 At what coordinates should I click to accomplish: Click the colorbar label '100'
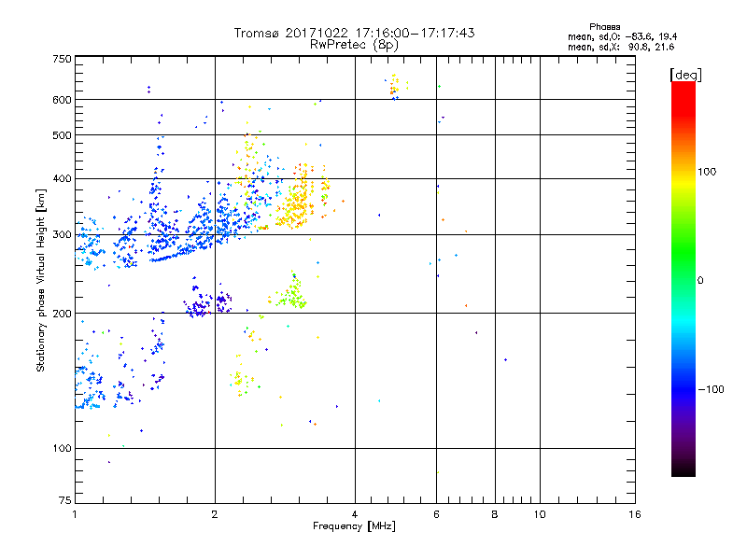707,172
